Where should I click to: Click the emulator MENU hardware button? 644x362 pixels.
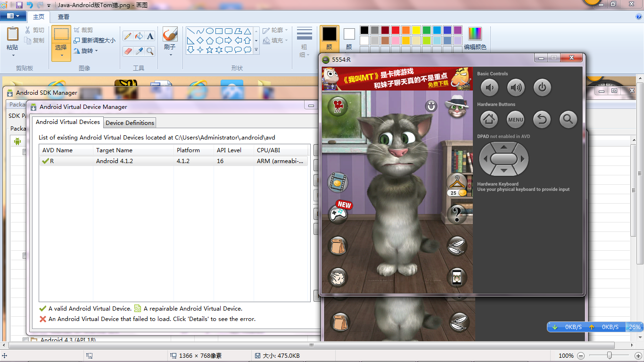(515, 119)
